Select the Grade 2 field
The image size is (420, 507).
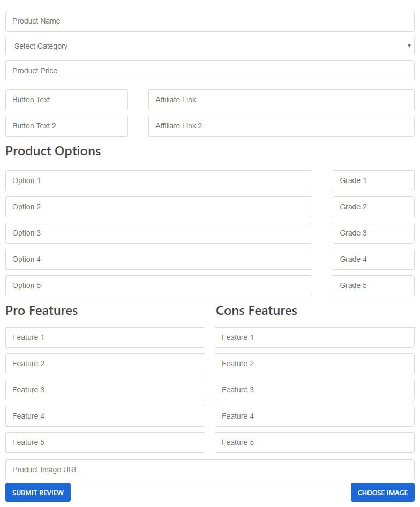373,207
